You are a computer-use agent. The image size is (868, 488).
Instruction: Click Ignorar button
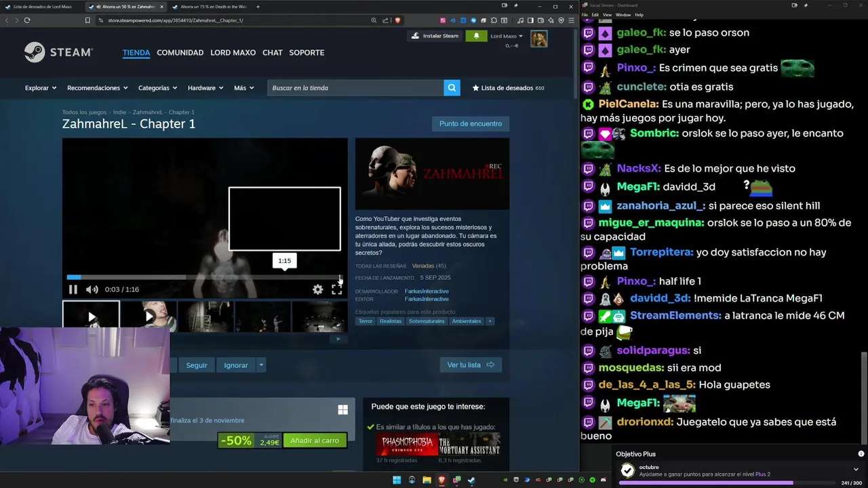click(236, 365)
